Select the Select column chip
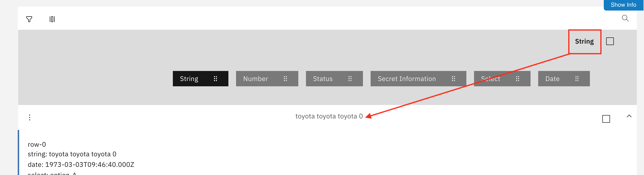 (x=502, y=79)
